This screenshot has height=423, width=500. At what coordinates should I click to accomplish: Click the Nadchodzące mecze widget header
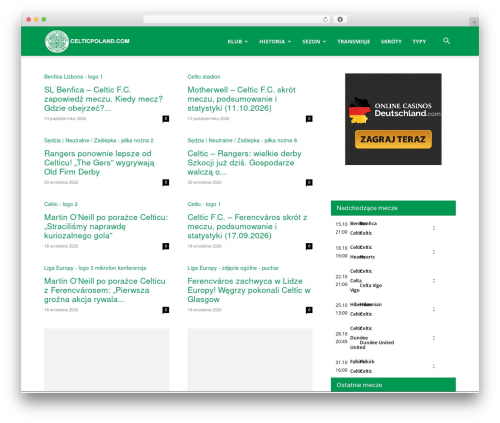tap(393, 208)
